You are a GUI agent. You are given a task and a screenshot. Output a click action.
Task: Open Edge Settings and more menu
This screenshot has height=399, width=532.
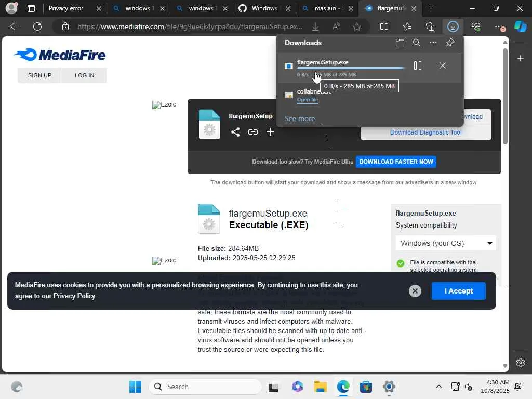(x=499, y=26)
